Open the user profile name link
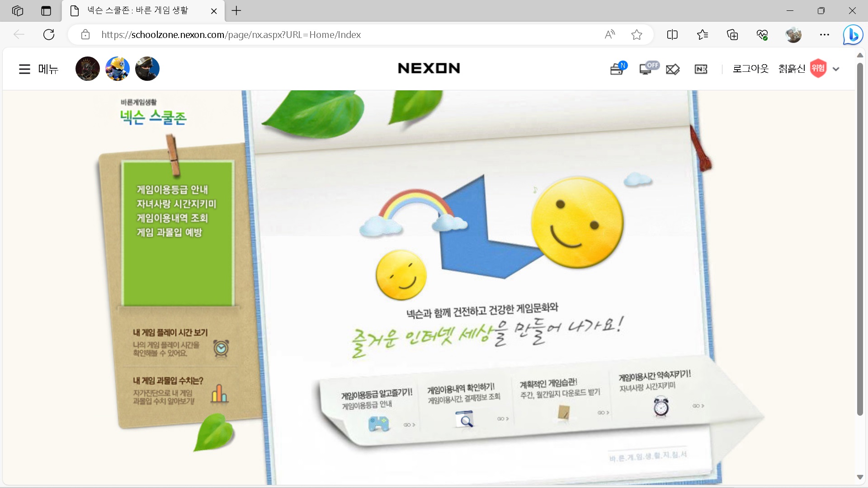Image resolution: width=868 pixels, height=488 pixels. tap(792, 69)
